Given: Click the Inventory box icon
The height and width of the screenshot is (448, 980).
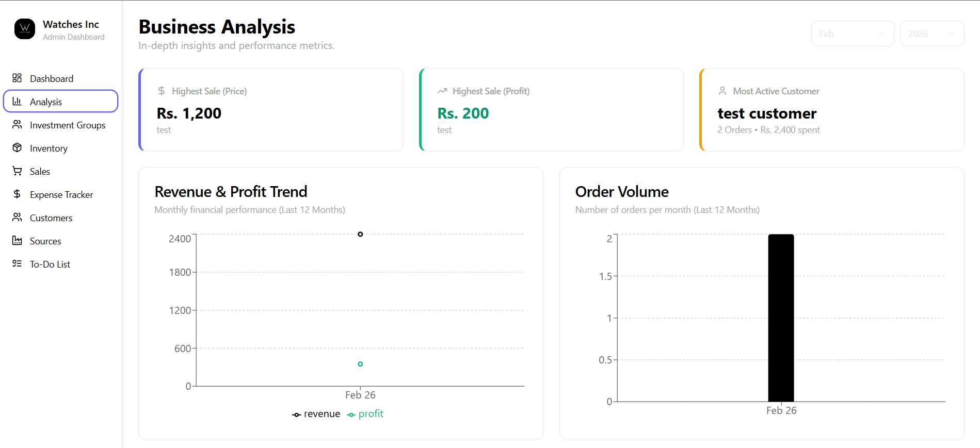Looking at the screenshot, I should [x=17, y=147].
